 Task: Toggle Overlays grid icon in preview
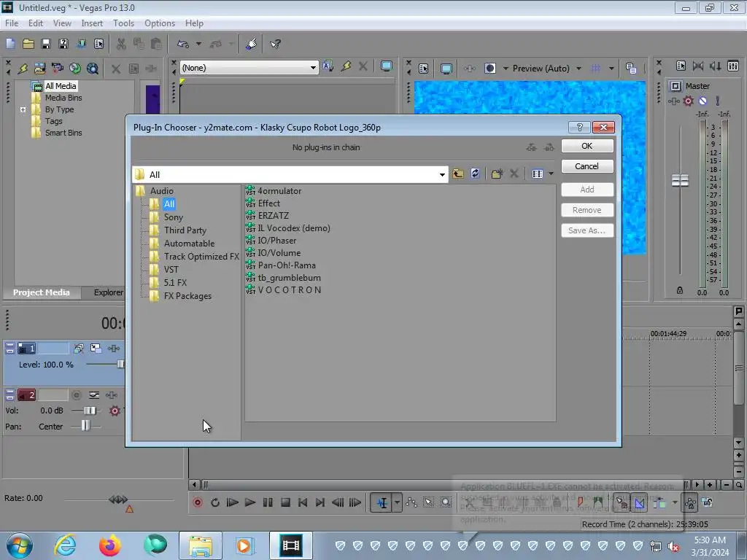[595, 69]
